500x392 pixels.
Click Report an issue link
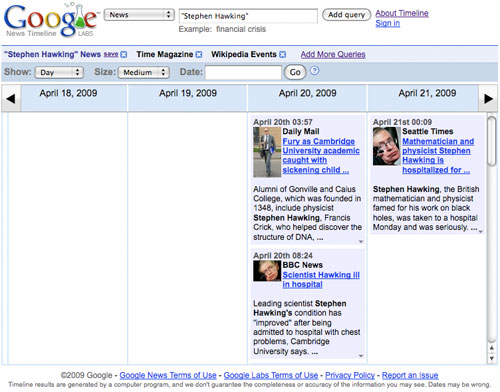point(410,375)
